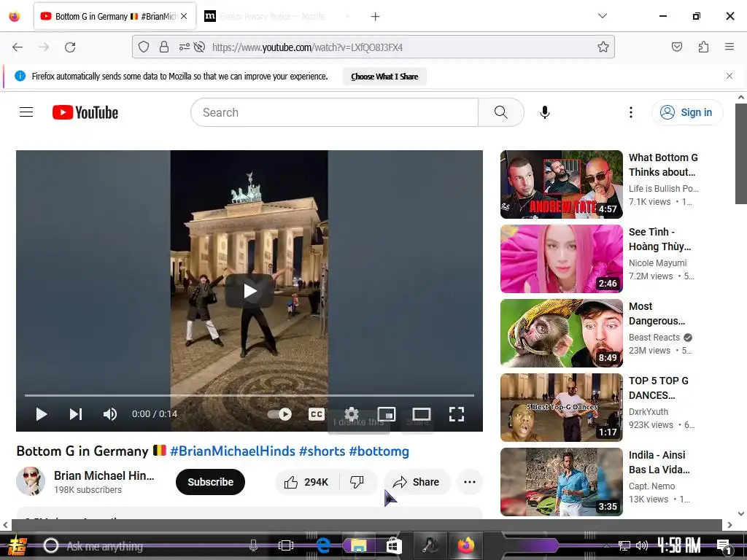The image size is (747, 560).
Task: Seek along the video progress bar
Action: point(249,395)
